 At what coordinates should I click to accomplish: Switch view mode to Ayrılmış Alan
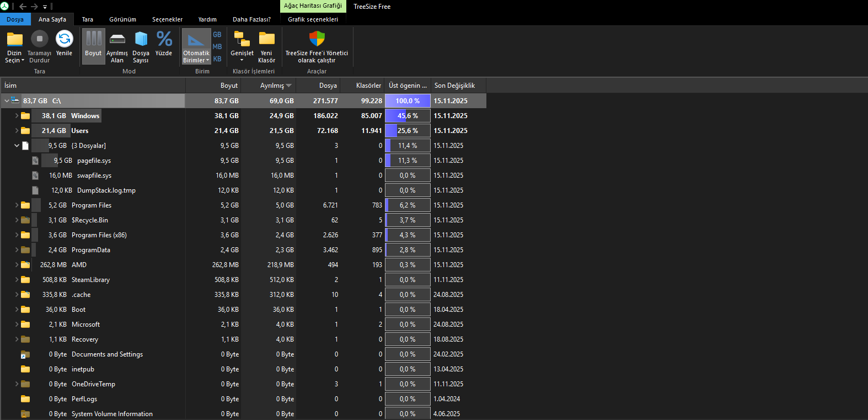coord(117,46)
